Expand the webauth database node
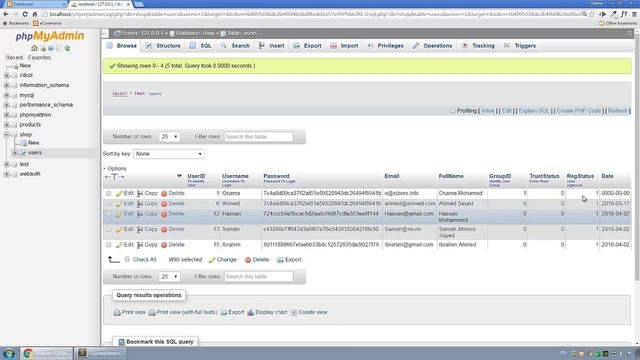 point(7,174)
